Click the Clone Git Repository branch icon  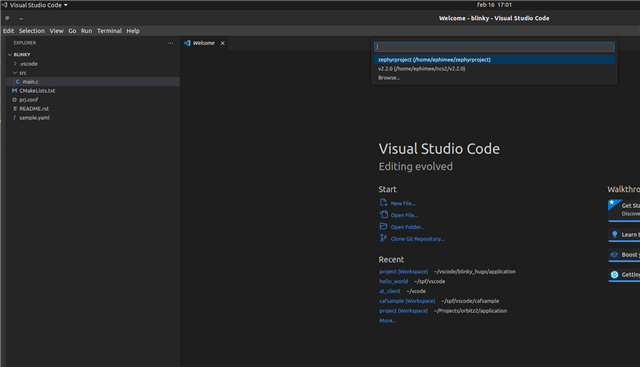click(x=383, y=238)
